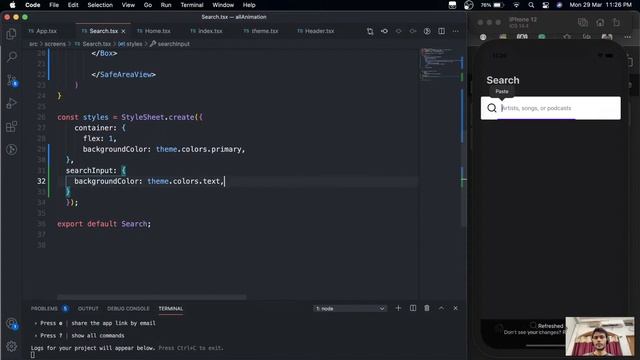Open the Debug Console panel tab
The image size is (640, 360).
128,308
